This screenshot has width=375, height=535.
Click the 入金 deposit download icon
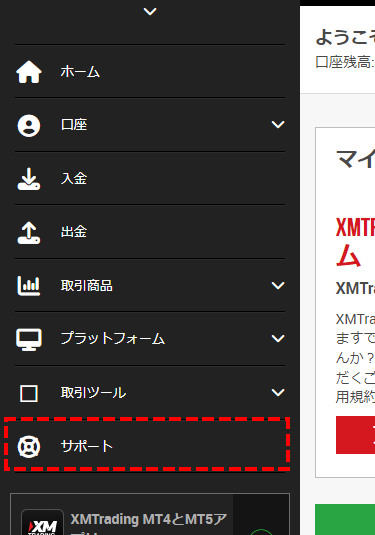click(29, 179)
